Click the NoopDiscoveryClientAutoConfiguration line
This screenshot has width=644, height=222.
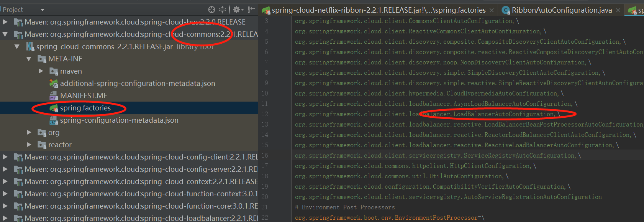point(443,62)
